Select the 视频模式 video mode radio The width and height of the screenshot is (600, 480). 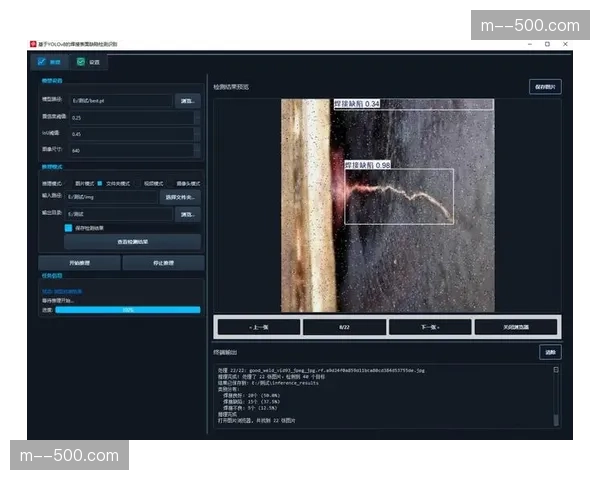(150, 184)
